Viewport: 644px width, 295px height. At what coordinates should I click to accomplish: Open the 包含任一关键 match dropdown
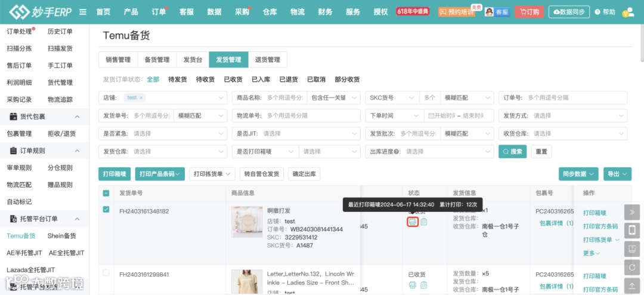[x=333, y=98]
